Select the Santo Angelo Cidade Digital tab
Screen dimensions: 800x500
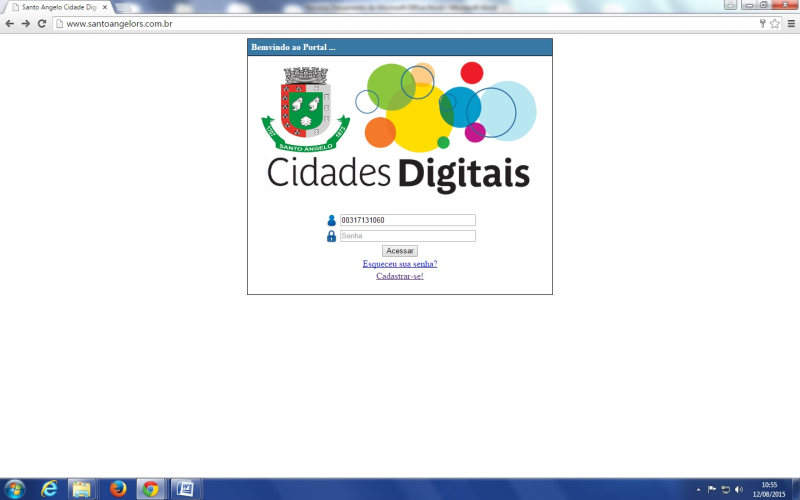[x=57, y=7]
